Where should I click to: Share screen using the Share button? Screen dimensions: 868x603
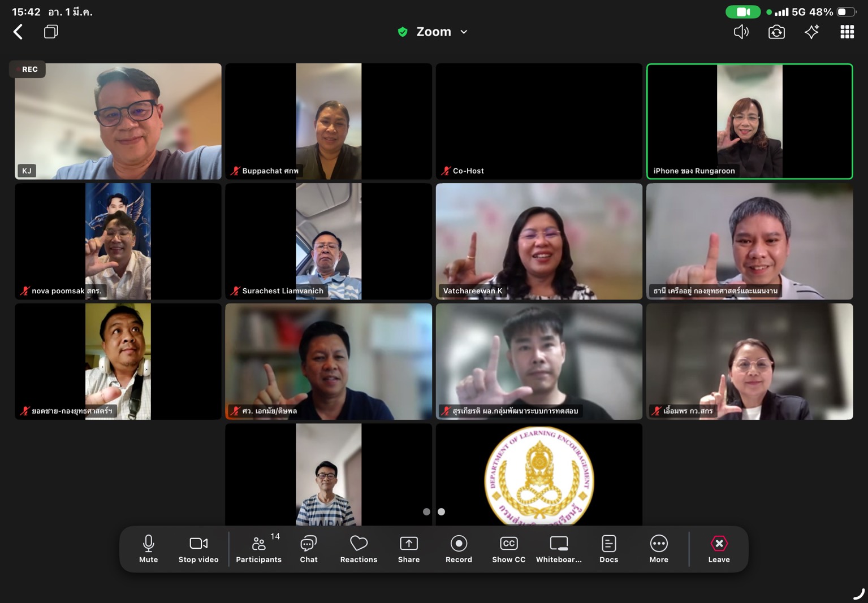coord(409,549)
